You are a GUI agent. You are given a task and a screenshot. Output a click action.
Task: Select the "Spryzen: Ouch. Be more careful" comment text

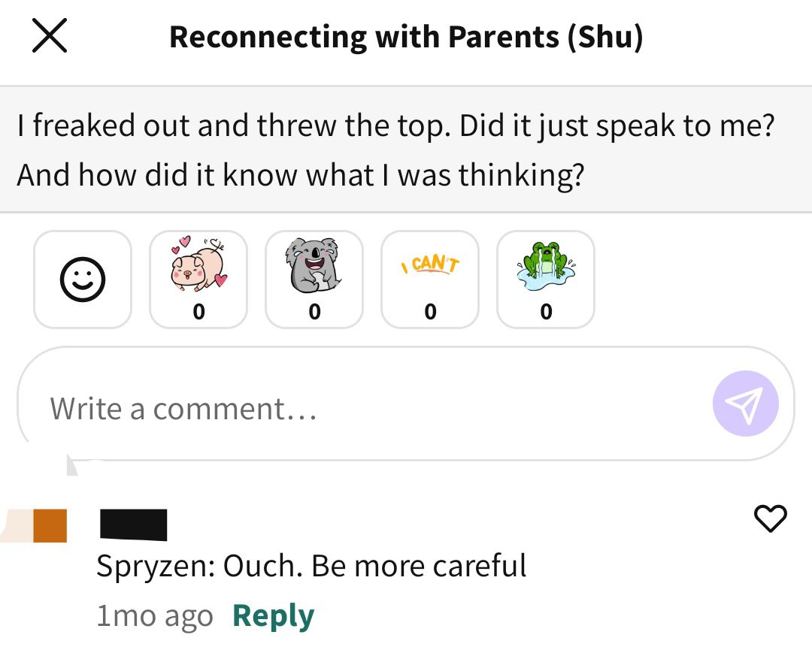[x=311, y=566]
